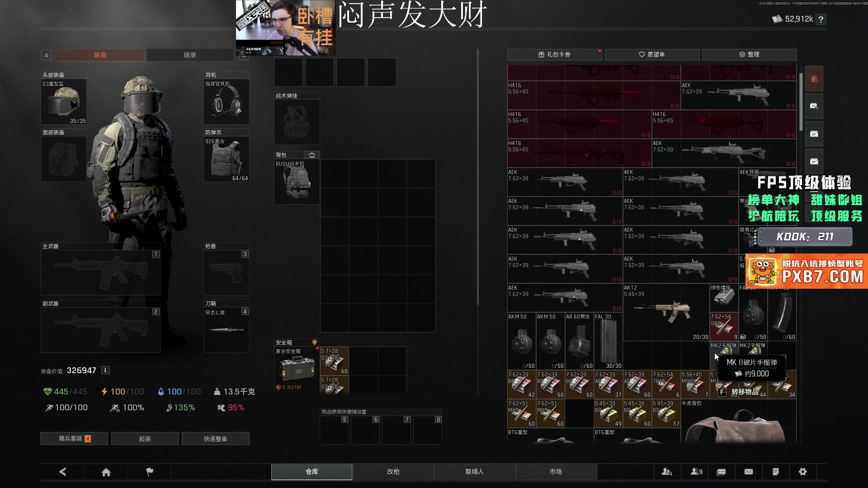The height and width of the screenshot is (488, 868).
Task: Select the 03重型盔 helmet slot
Action: click(64, 102)
